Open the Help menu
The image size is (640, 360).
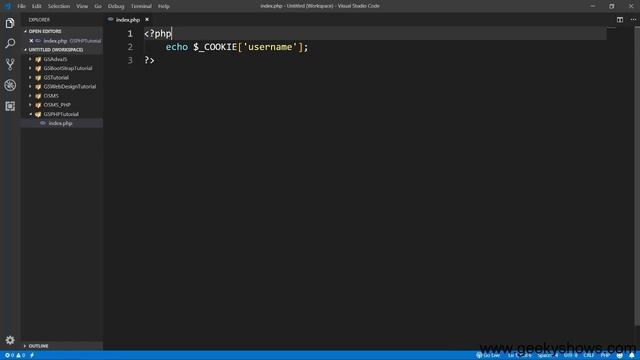[164, 6]
